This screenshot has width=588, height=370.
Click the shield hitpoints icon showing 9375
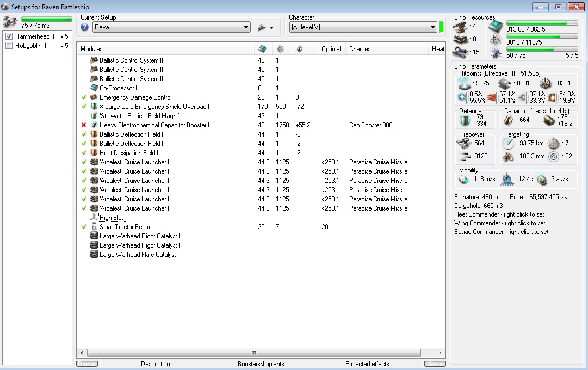tap(465, 83)
